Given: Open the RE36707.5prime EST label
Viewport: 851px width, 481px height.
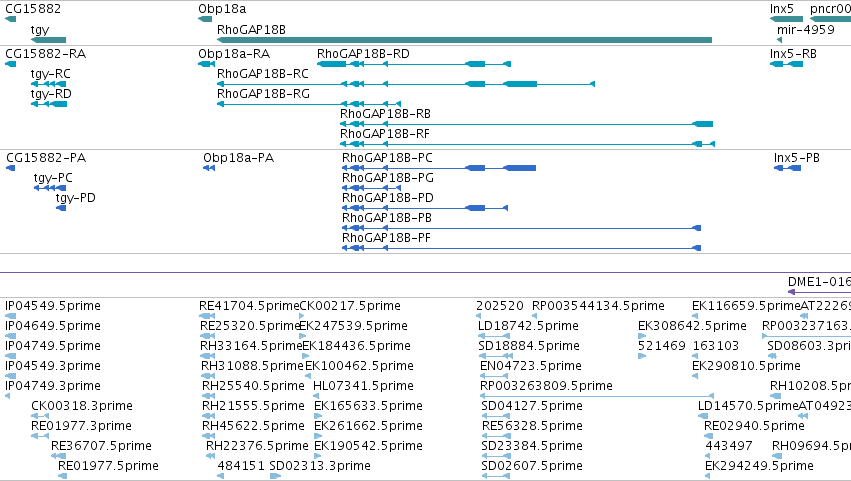Looking at the screenshot, I should (x=101, y=446).
